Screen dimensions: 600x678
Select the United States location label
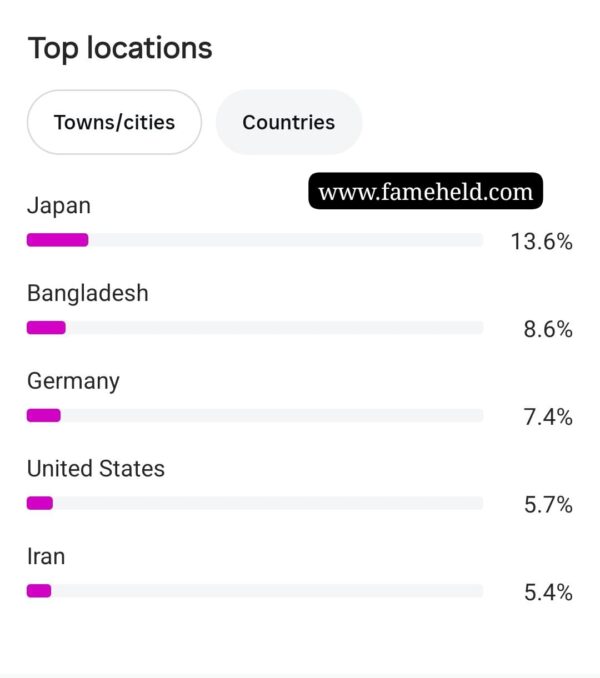point(96,468)
